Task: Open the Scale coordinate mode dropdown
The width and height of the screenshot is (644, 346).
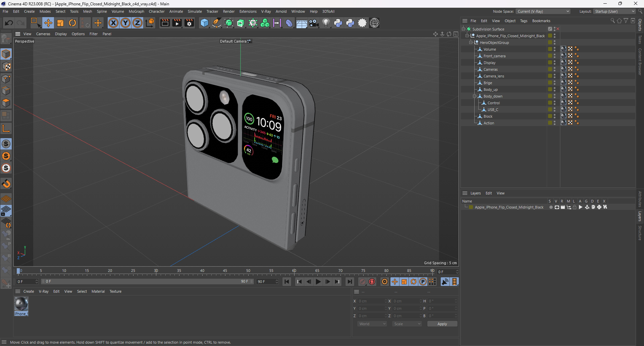Action: (407, 324)
